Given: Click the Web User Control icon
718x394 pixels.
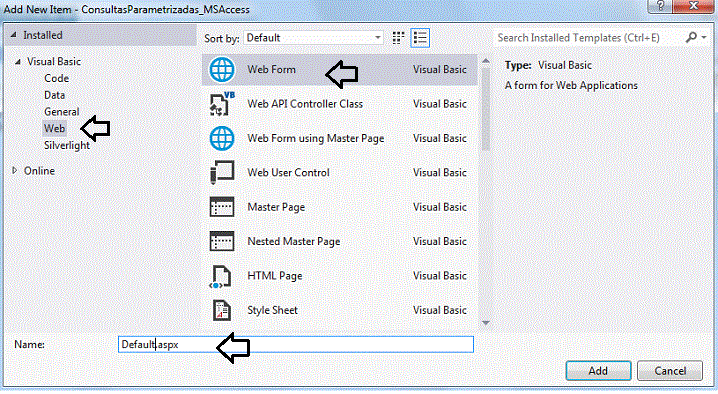Looking at the screenshot, I should pyautogui.click(x=222, y=173).
